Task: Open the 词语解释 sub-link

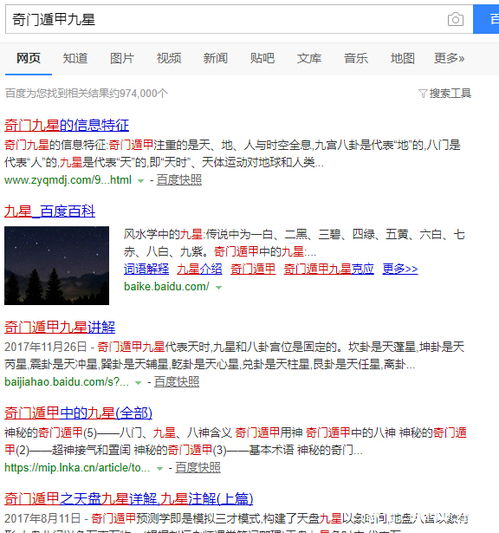Action: 147,269
